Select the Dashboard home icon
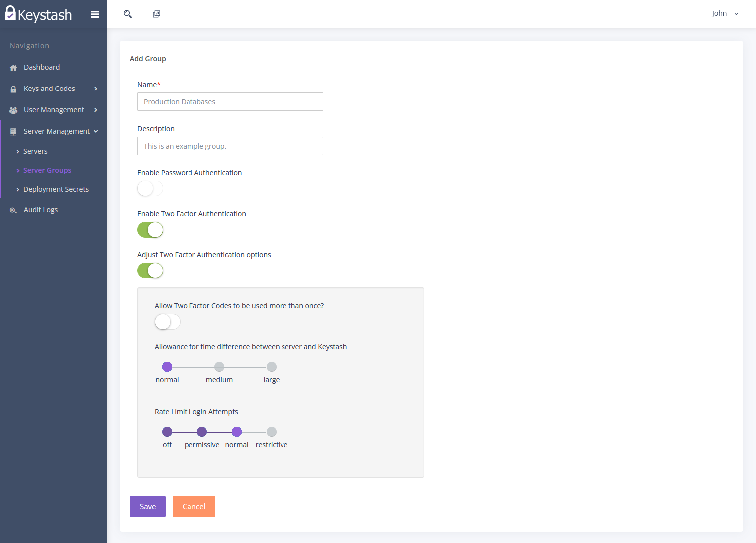 click(13, 67)
